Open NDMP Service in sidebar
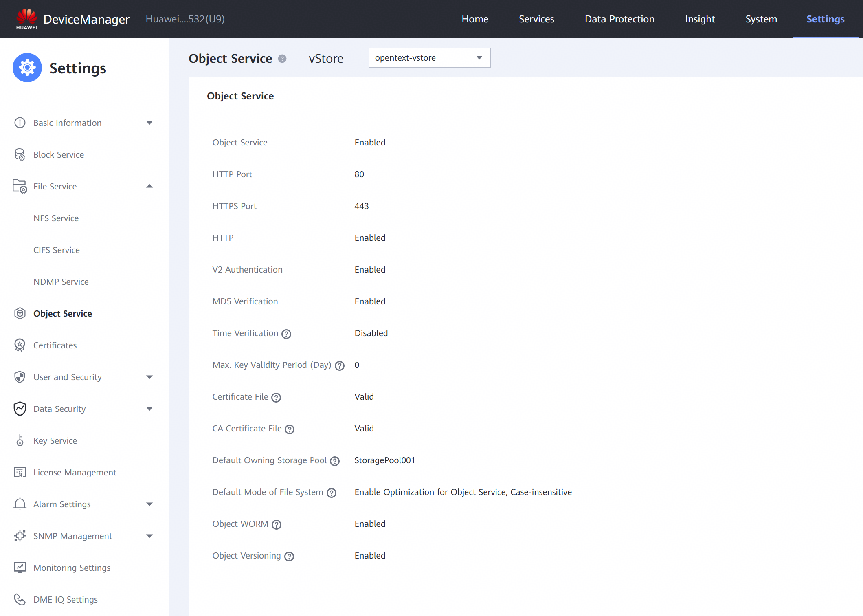Viewport: 863px width, 616px height. (x=61, y=282)
